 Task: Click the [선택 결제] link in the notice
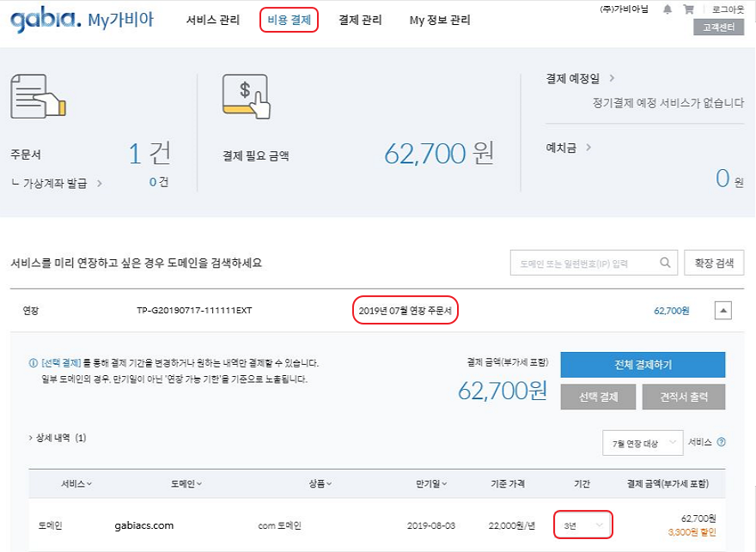61,363
